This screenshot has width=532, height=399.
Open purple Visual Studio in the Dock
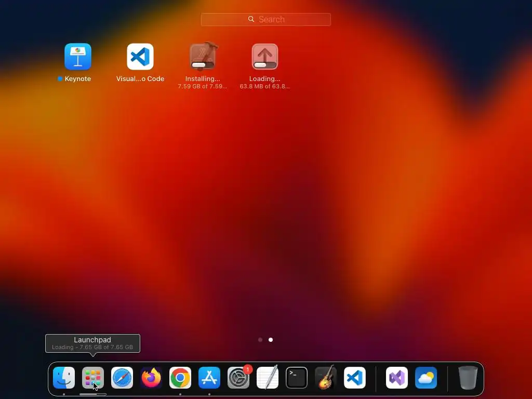click(397, 378)
